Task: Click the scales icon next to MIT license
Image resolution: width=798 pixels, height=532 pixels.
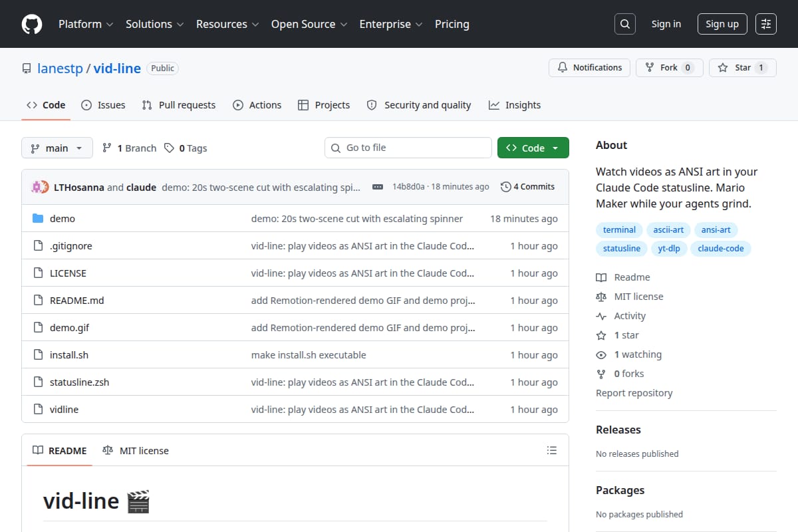Action: 601,297
